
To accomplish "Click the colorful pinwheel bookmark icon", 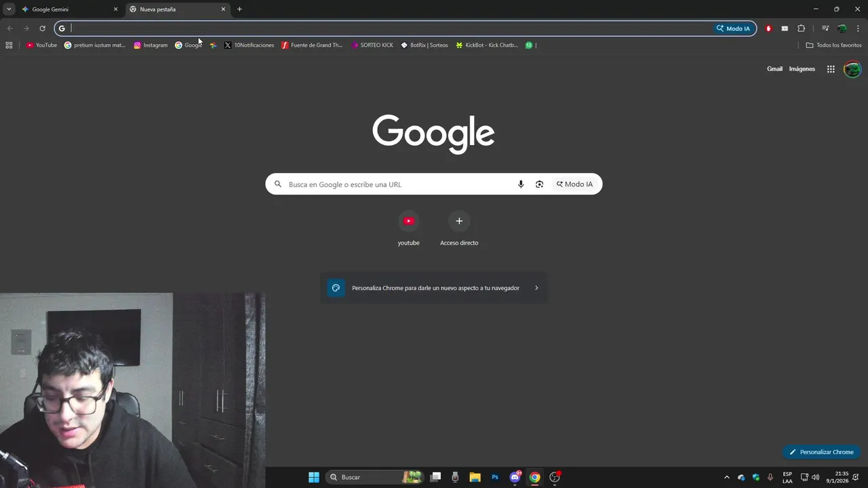I will click(x=213, y=45).
